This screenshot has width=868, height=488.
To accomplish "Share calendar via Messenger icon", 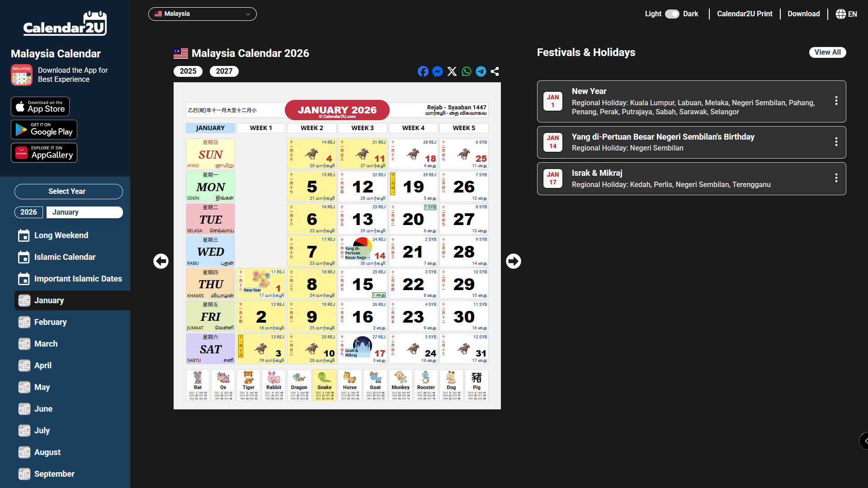I will click(437, 71).
